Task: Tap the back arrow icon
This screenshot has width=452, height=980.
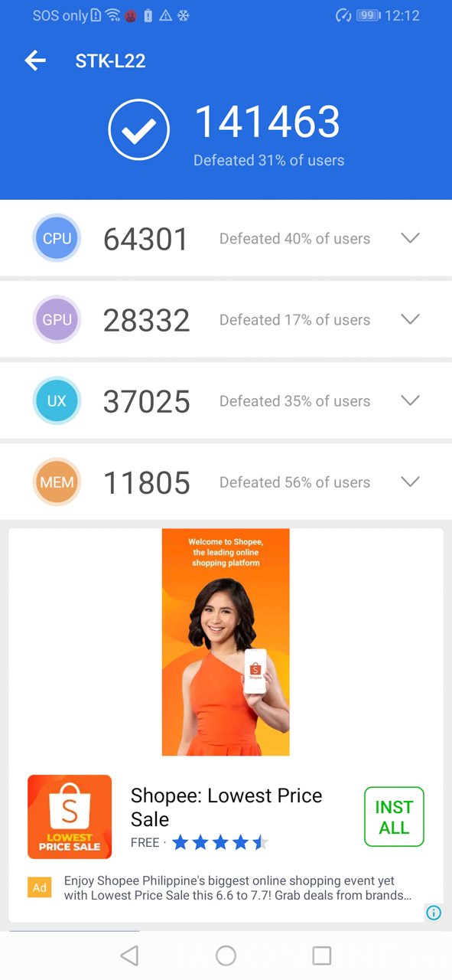Action: [35, 61]
